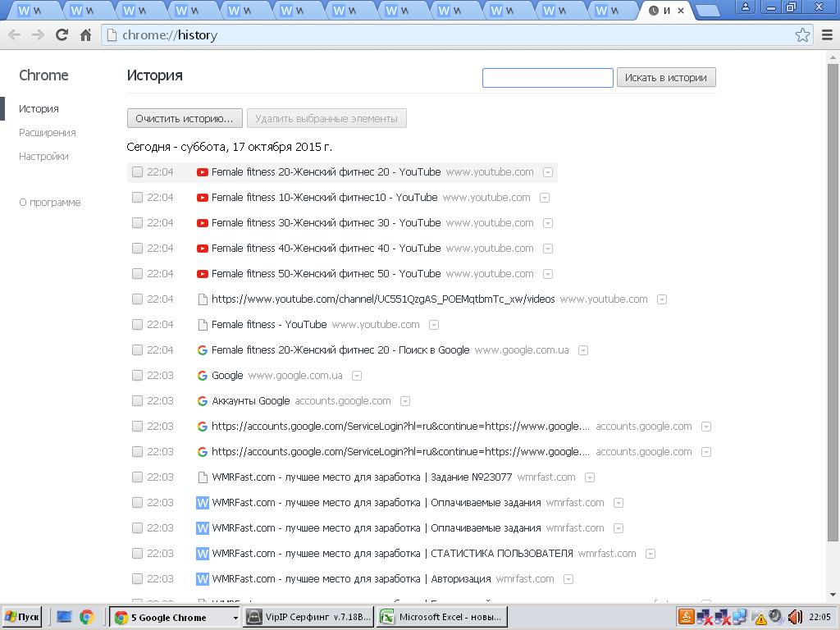Bookmark this page with the star
840x630 pixels.
802,35
